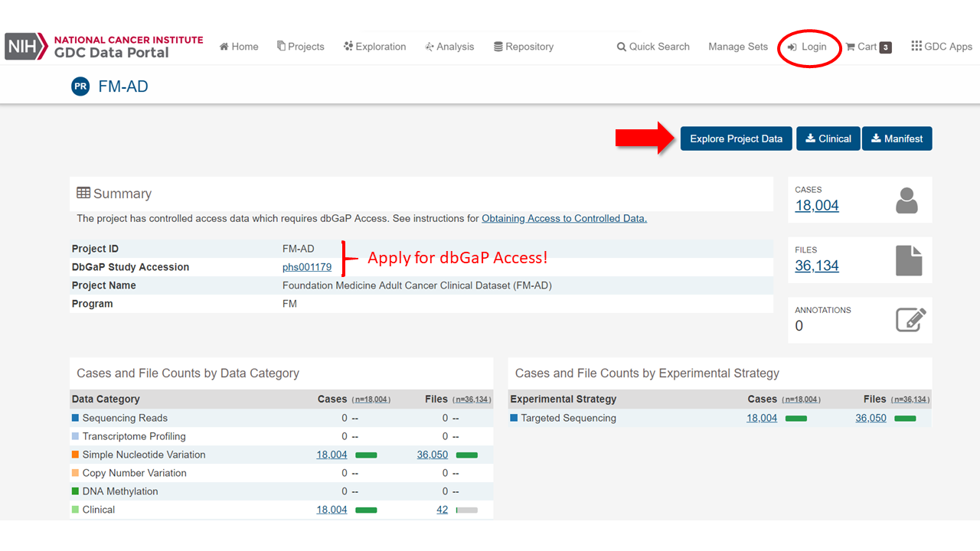Follow Obtaining Access to Controlled Data link
The height and width of the screenshot is (551, 980).
click(564, 218)
